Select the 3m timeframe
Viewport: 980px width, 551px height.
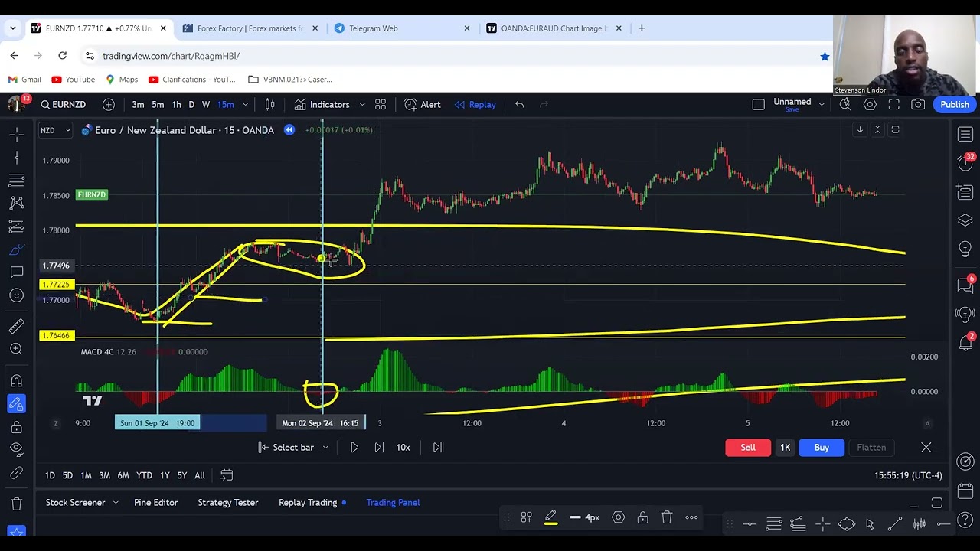click(138, 105)
